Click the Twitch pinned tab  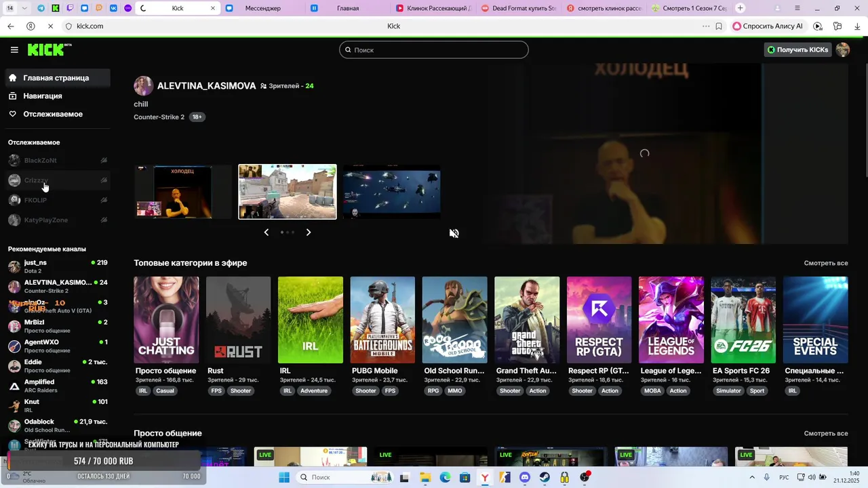click(x=71, y=8)
